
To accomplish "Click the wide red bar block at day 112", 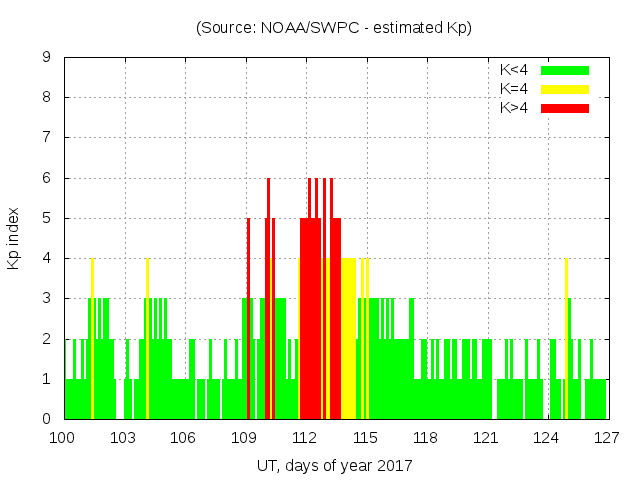I will pos(310,320).
